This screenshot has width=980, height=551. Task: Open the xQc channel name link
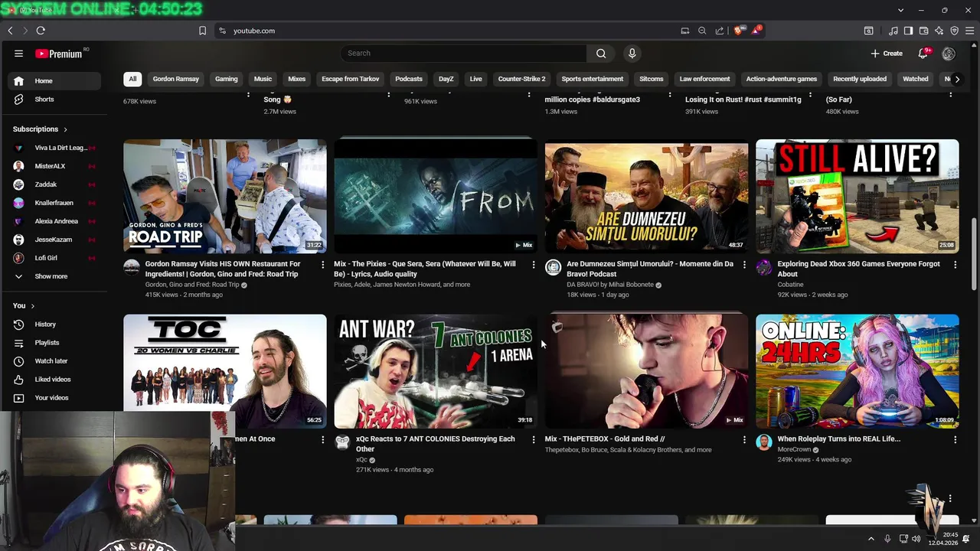coord(362,460)
